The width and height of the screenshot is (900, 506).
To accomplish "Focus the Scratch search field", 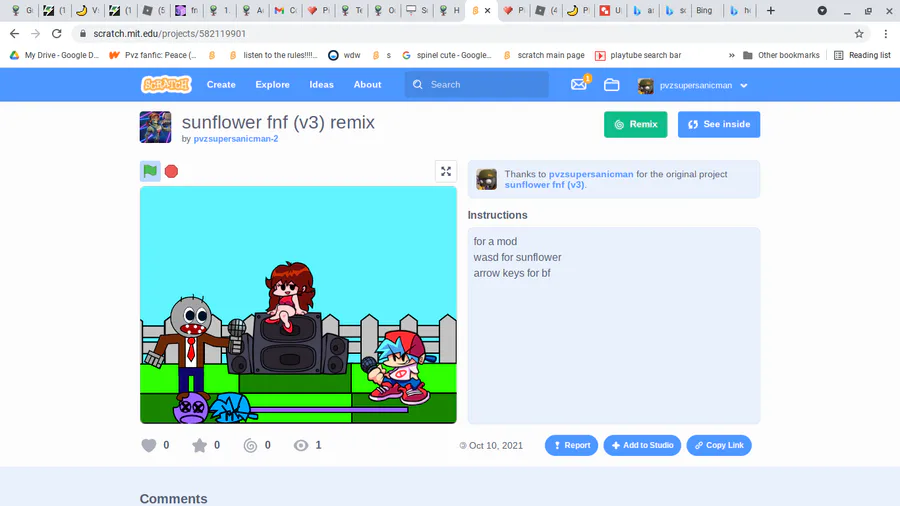I will pos(476,84).
